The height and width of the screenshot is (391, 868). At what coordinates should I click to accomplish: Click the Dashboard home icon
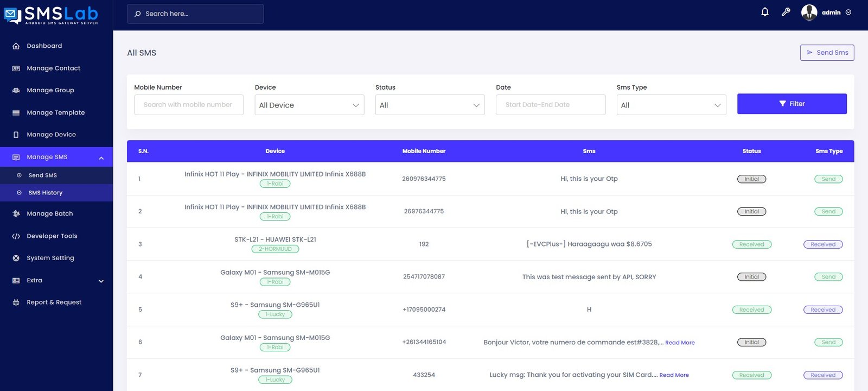[x=16, y=46]
